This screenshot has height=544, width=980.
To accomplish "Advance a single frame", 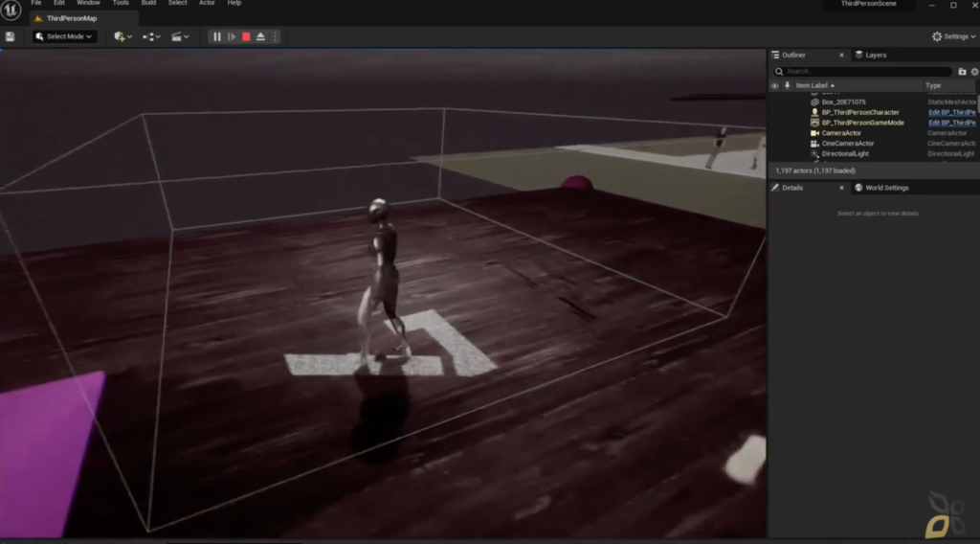I will (x=232, y=37).
